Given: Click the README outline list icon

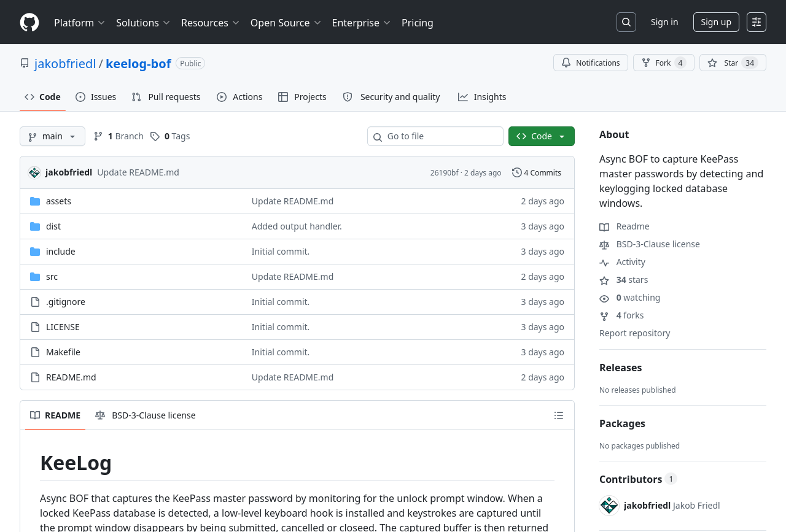Looking at the screenshot, I should pyautogui.click(x=558, y=415).
